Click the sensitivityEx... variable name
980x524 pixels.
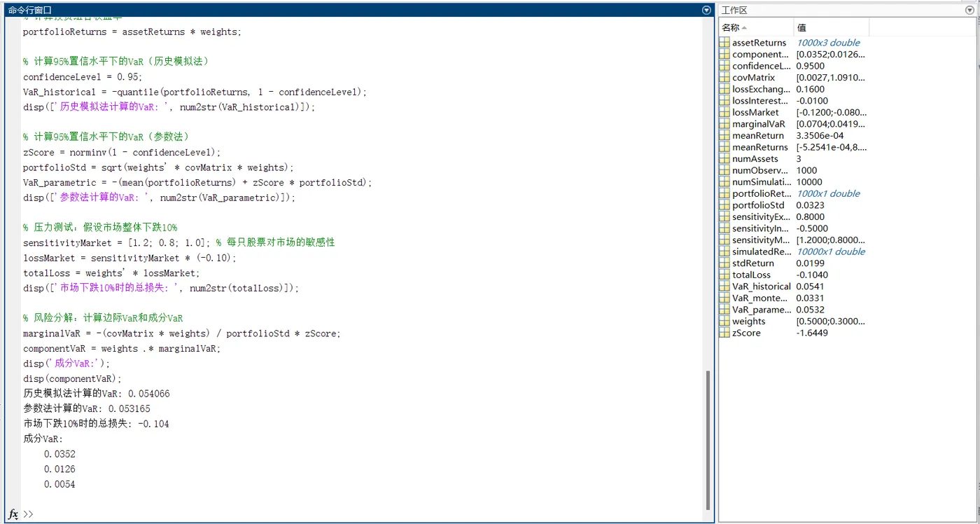tap(761, 217)
